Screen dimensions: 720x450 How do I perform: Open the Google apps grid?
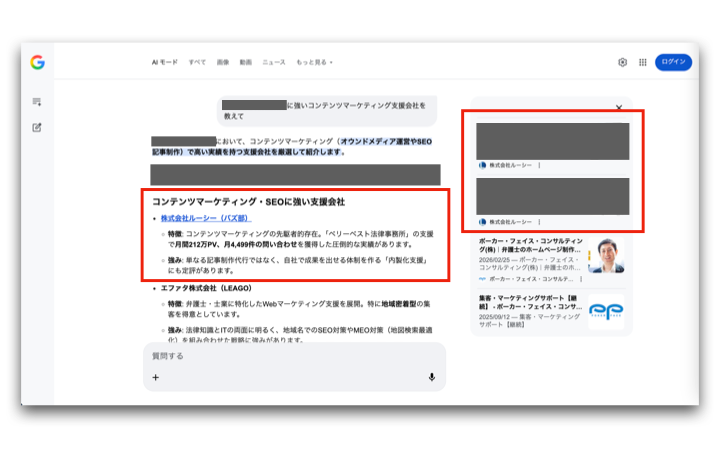pos(642,62)
